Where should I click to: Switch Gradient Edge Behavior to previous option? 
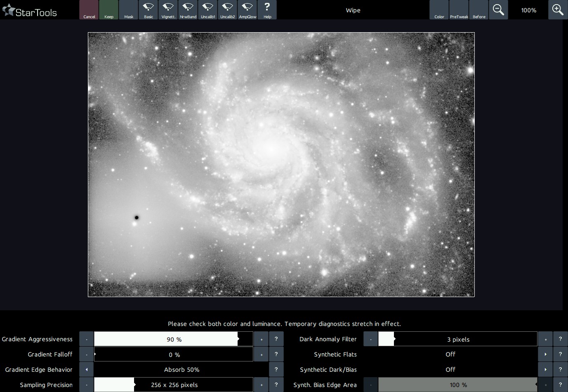[x=87, y=370]
